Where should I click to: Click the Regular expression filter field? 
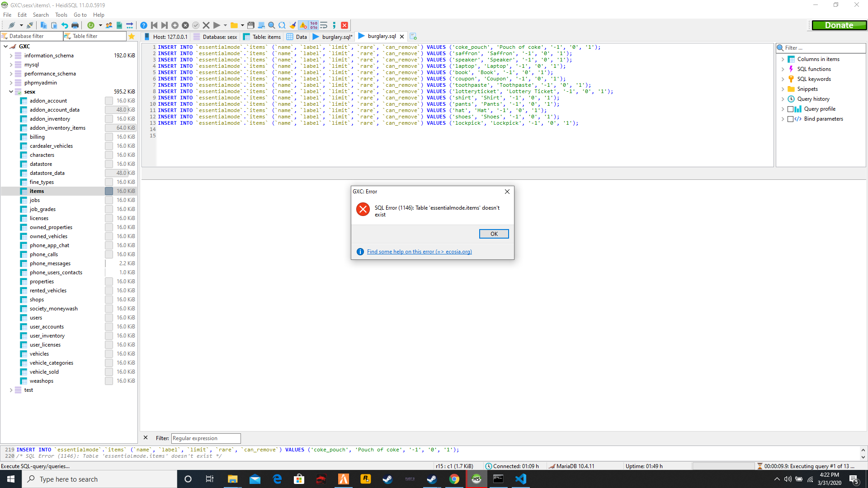[206, 438]
